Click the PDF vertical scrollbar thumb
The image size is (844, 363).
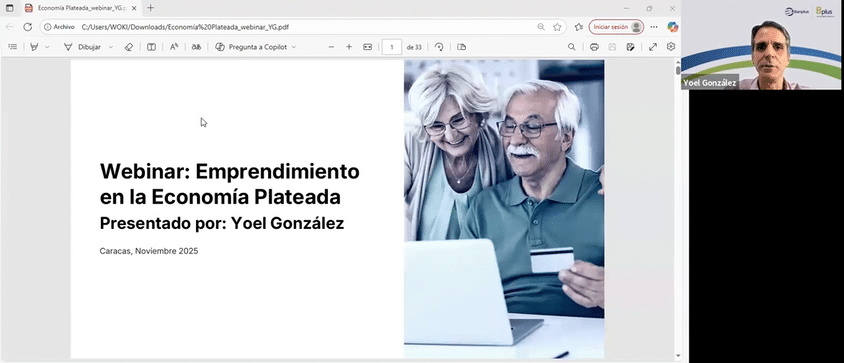click(x=678, y=71)
